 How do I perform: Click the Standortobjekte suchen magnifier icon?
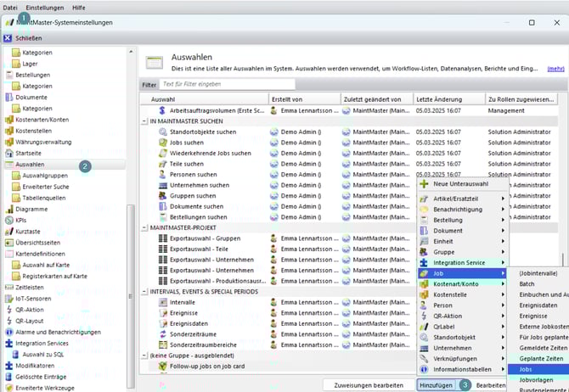click(163, 132)
